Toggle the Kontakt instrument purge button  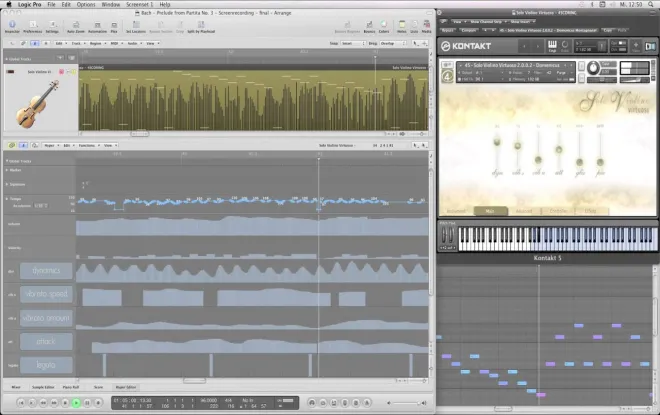coord(562,73)
